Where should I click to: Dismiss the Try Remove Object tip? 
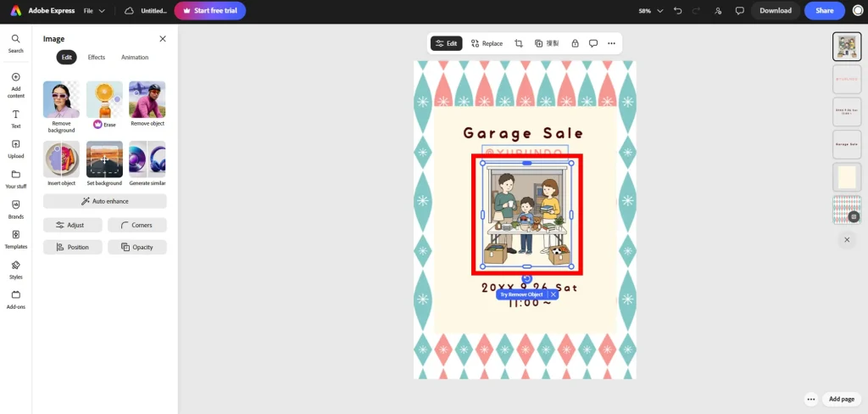point(553,294)
